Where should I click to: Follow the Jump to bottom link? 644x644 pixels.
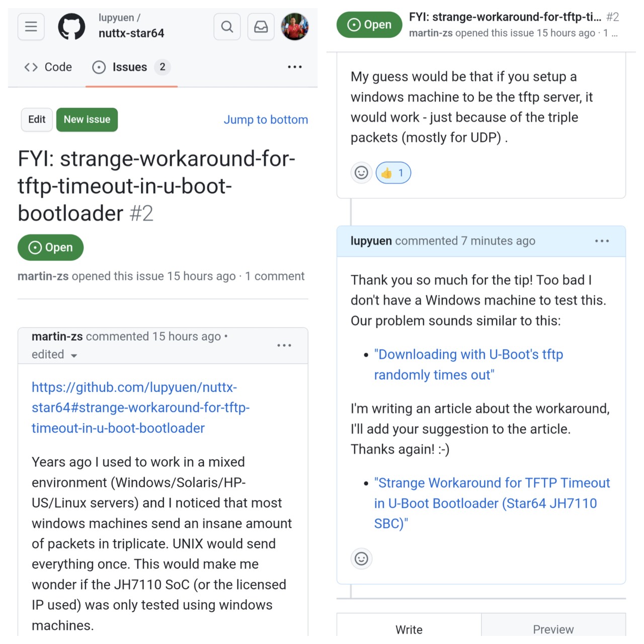tap(266, 120)
